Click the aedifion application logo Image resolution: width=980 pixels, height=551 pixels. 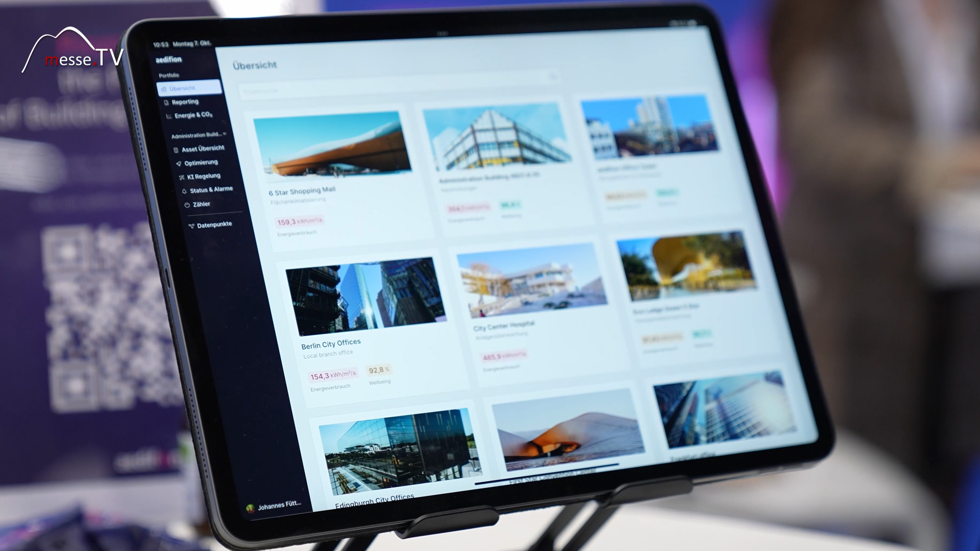(173, 59)
